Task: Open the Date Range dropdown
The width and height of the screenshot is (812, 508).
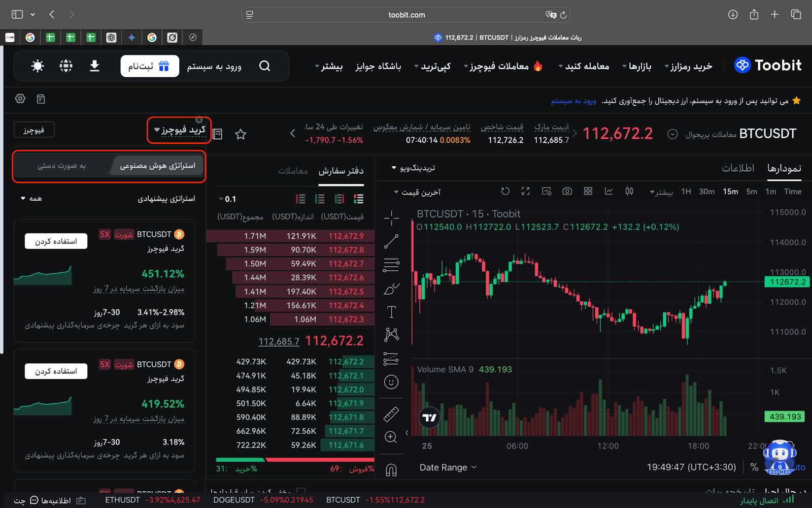Action: (x=448, y=467)
